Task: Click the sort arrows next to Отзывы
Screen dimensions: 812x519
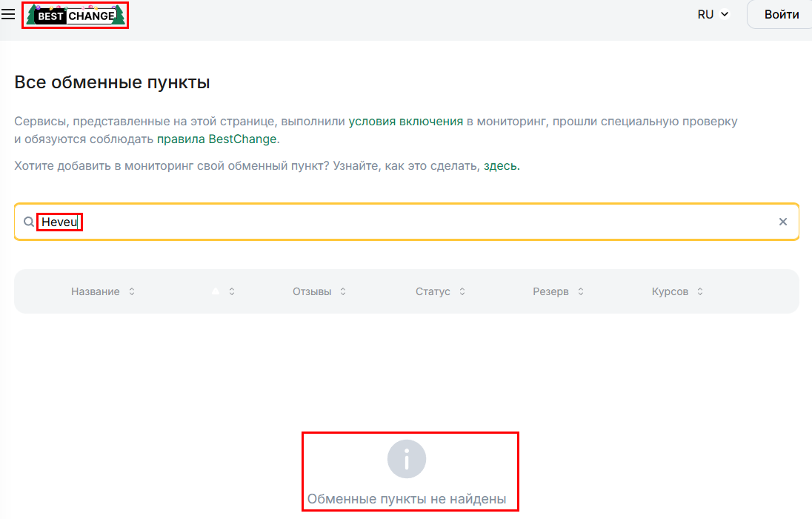Action: coord(342,291)
